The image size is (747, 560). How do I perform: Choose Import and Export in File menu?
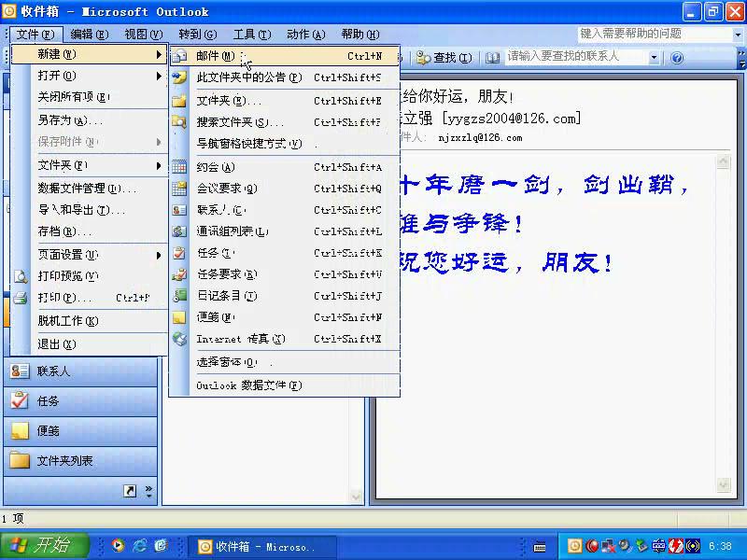89,210
